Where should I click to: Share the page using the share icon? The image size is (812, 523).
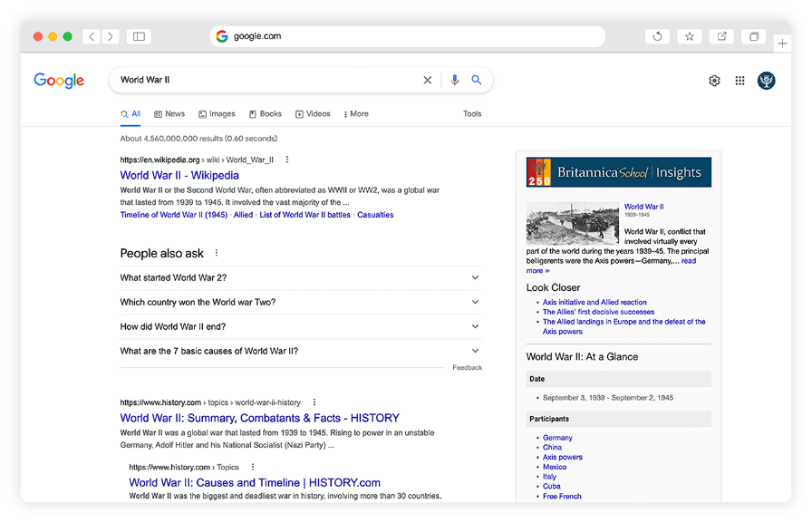[721, 36]
